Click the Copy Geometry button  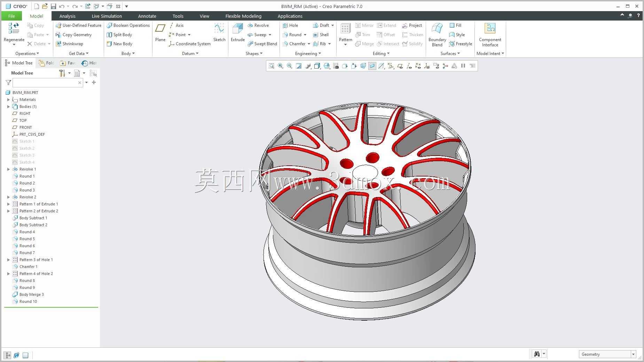(x=73, y=35)
